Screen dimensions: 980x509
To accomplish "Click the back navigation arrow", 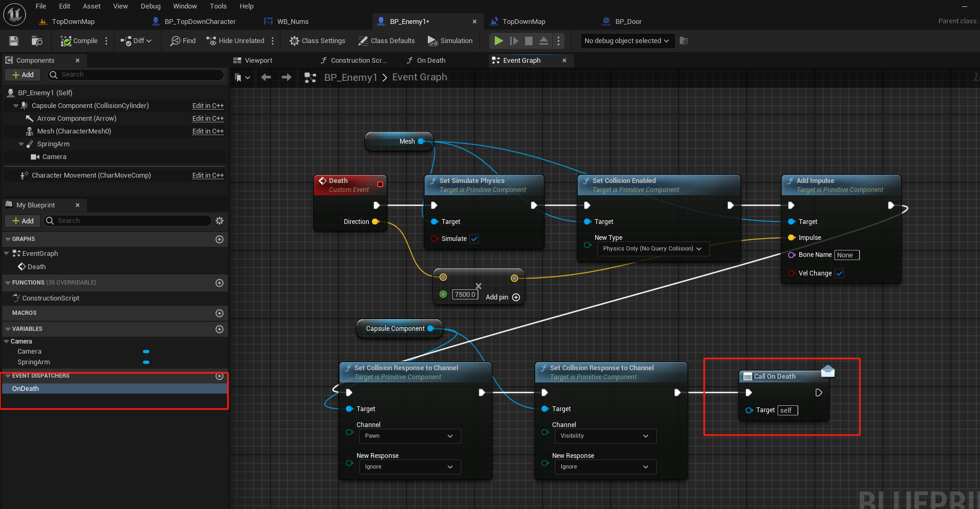I will click(x=266, y=78).
